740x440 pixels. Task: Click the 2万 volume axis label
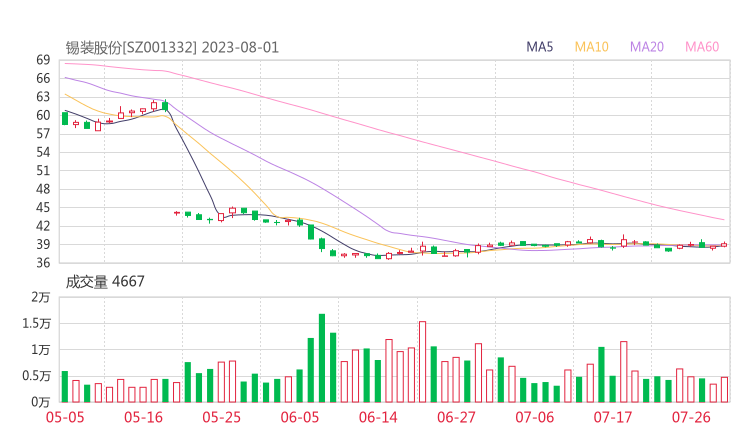coord(41,297)
